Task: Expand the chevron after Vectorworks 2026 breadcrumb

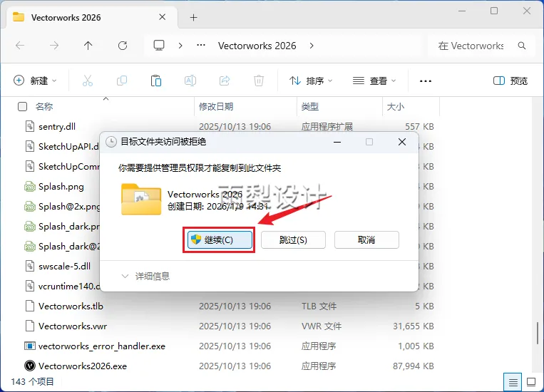Action: pyautogui.click(x=312, y=46)
